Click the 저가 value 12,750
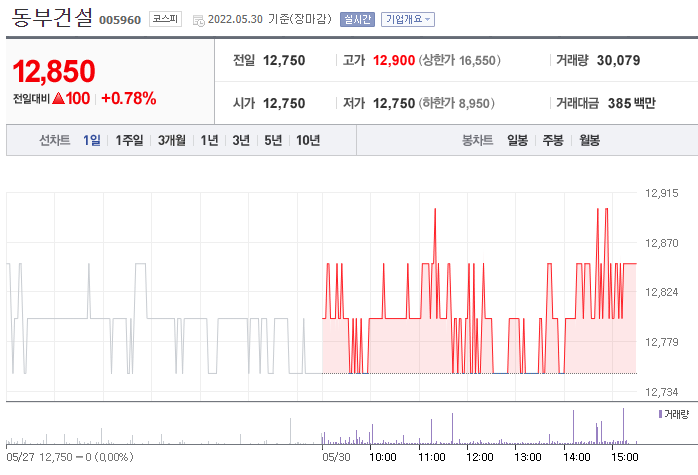698x475 pixels. click(394, 103)
